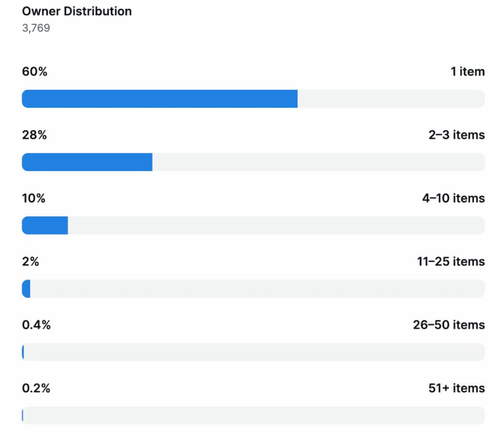Click the 2% percentage label
This screenshot has height=432, width=504.
click(x=30, y=261)
